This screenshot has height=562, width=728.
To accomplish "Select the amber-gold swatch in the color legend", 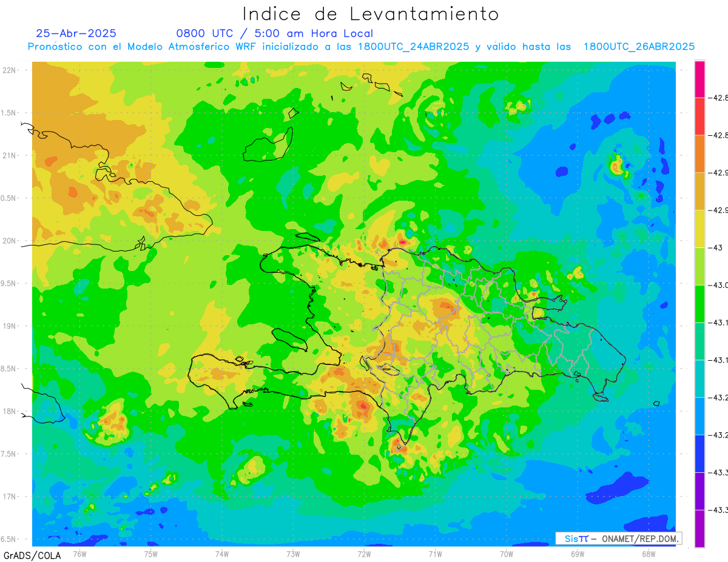I will [x=699, y=191].
